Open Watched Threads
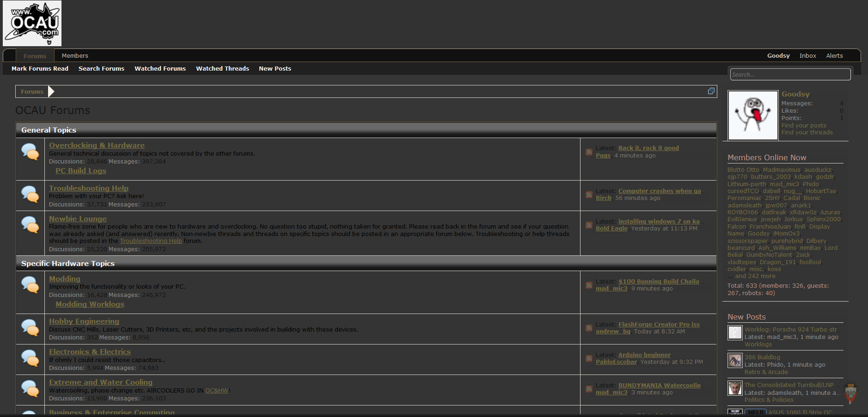 [222, 68]
